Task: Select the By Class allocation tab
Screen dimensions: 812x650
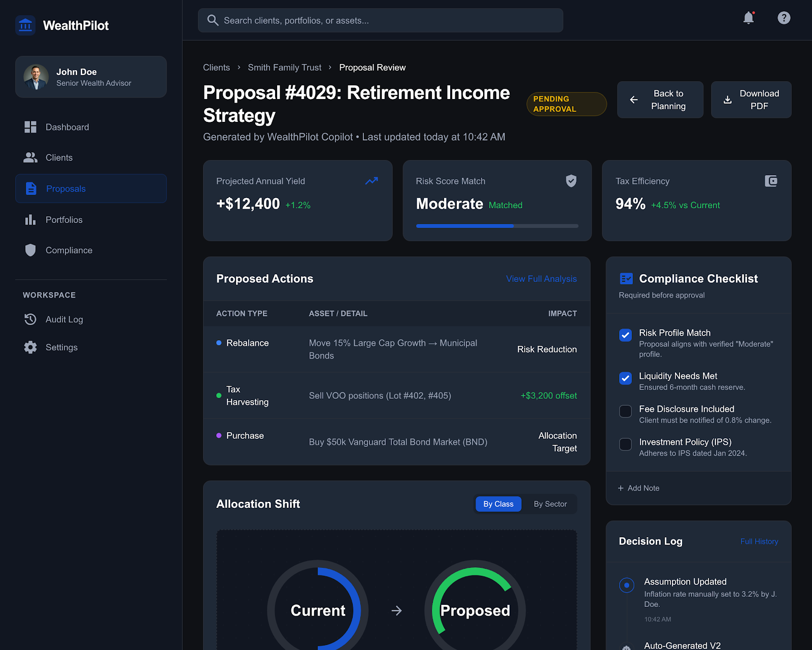Action: coord(498,504)
